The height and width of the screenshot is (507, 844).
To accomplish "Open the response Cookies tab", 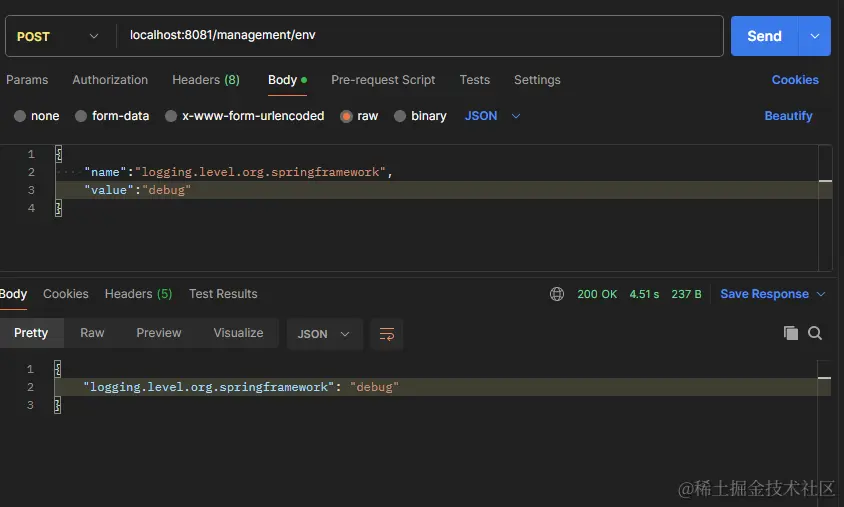I will 66,294.
